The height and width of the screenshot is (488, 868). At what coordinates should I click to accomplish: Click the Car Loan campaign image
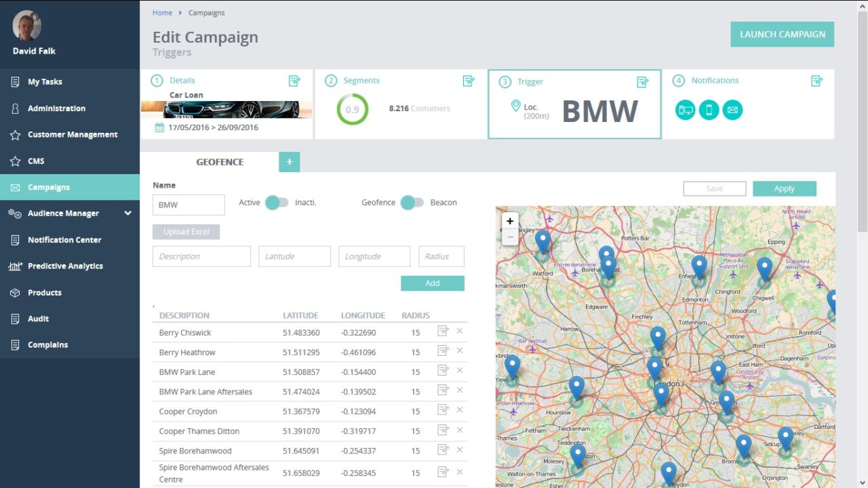(226, 109)
